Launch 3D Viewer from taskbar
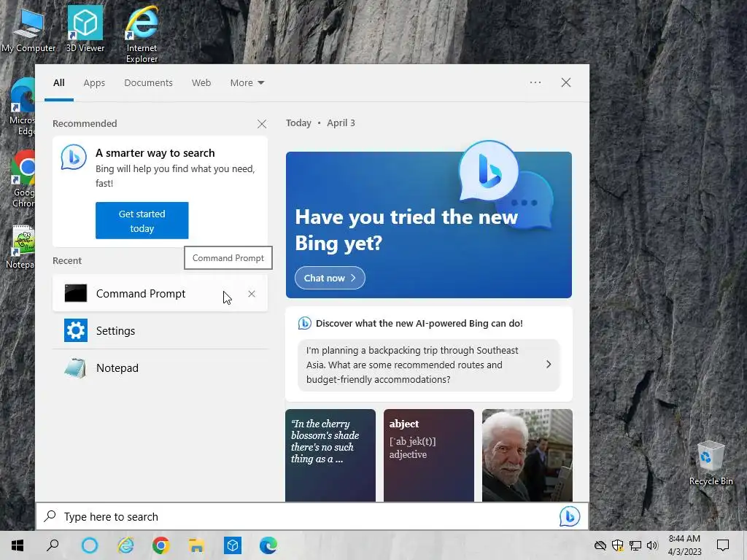Image resolution: width=747 pixels, height=560 pixels. click(x=233, y=545)
